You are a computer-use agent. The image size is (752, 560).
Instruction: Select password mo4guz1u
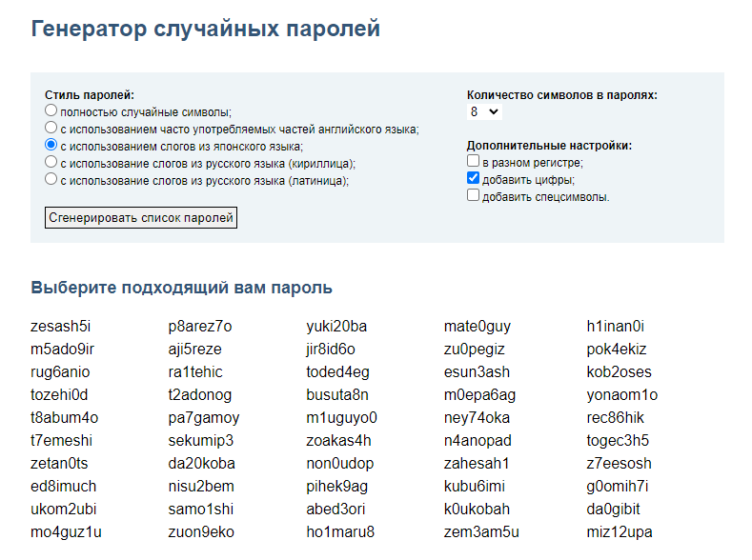tap(66, 532)
